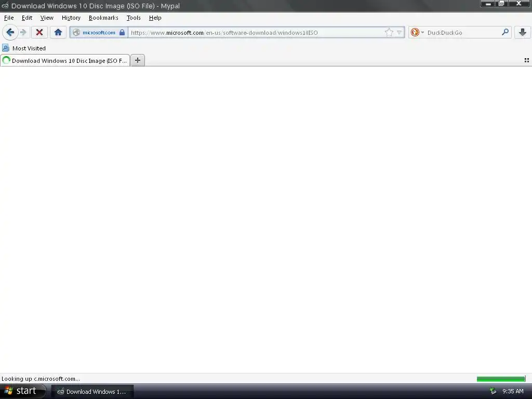
Task: Click the list all tabs icon
Action: pyautogui.click(x=527, y=60)
